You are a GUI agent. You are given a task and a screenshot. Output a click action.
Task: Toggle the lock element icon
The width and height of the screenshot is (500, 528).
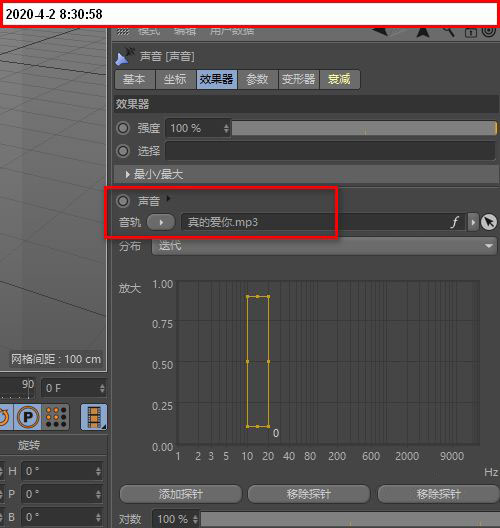point(471,32)
